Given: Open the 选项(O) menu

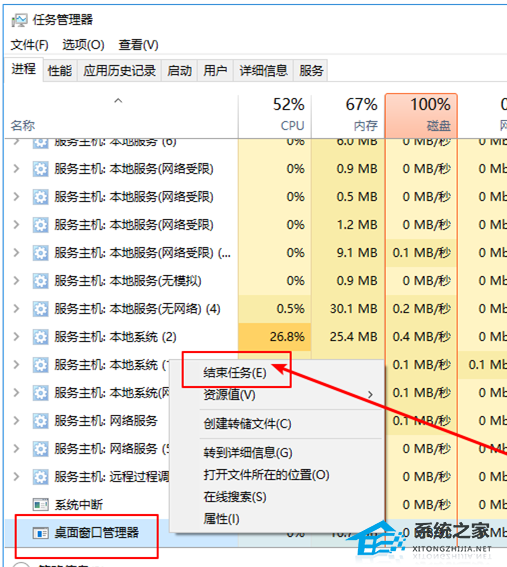Looking at the screenshot, I should (x=83, y=45).
